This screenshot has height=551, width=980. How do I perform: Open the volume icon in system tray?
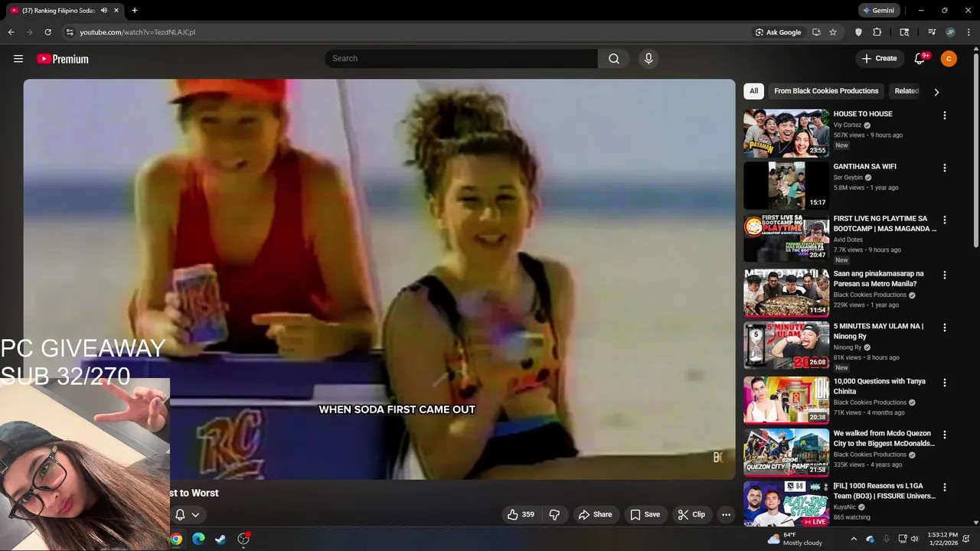click(x=914, y=539)
